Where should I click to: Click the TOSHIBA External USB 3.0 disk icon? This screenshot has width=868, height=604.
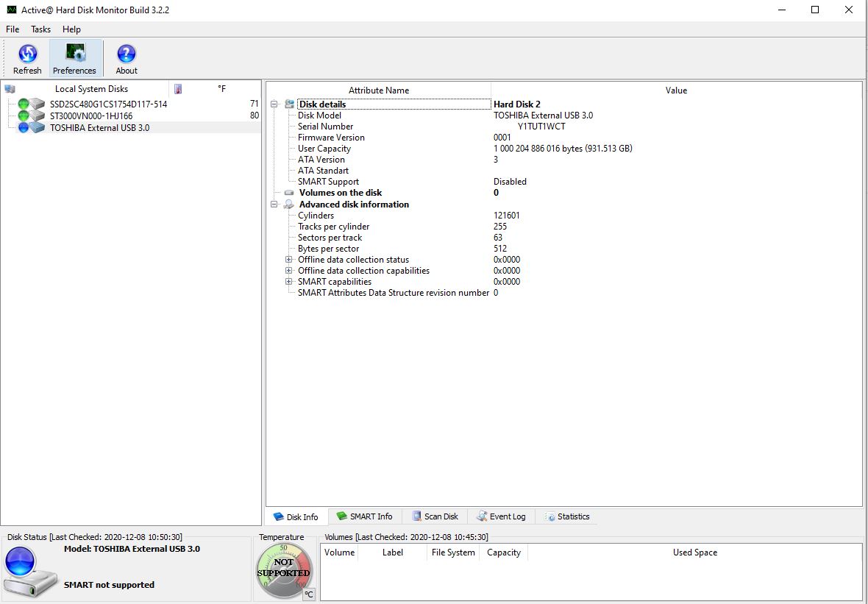point(37,127)
